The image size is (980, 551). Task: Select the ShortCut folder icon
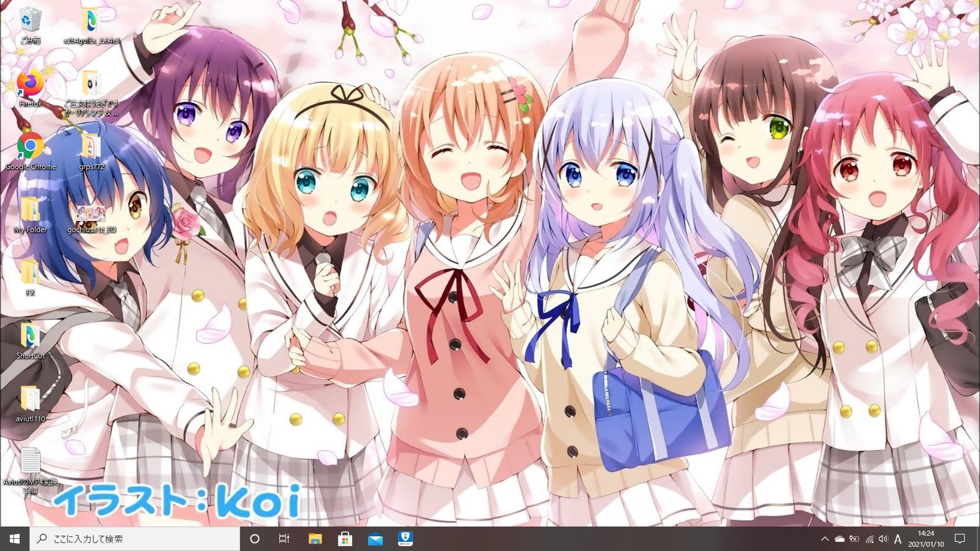tap(30, 341)
